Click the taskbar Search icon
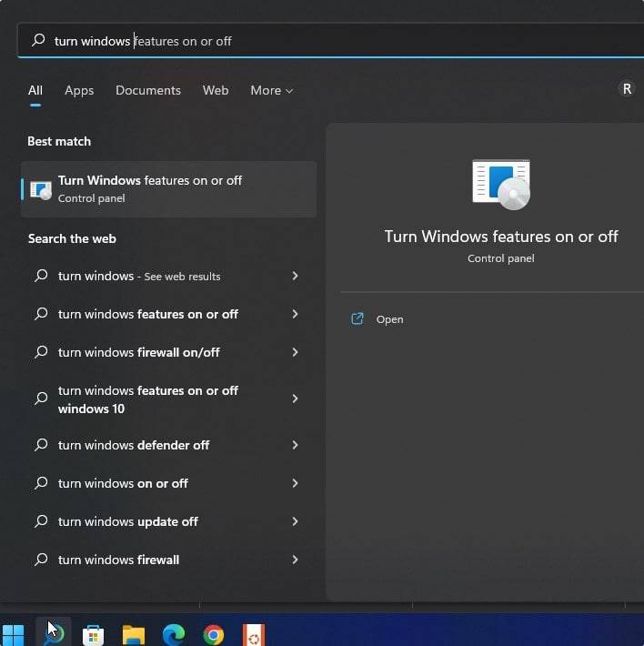The height and width of the screenshot is (646, 644). (54, 633)
